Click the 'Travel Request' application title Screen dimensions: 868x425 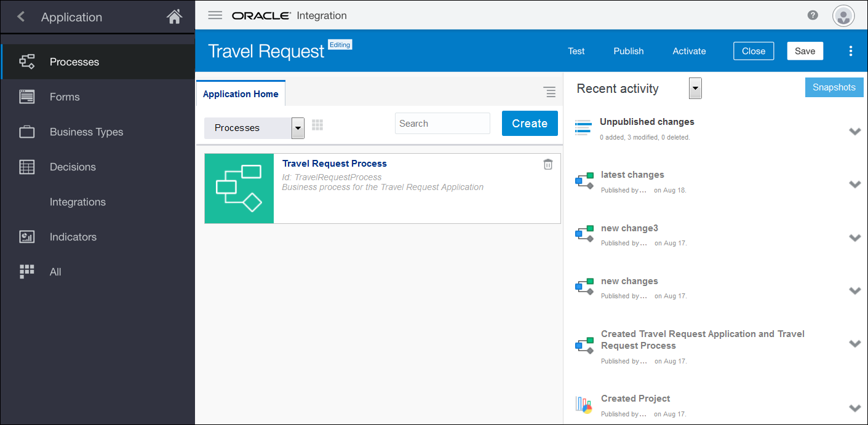(266, 51)
